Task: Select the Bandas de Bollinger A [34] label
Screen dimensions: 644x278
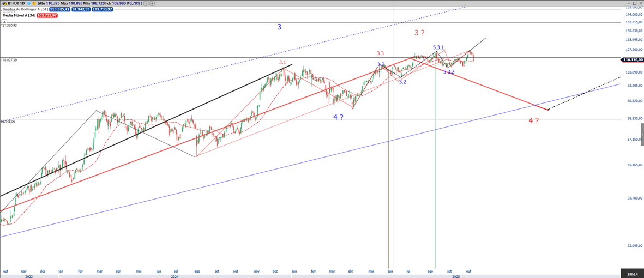Action: click(25, 9)
